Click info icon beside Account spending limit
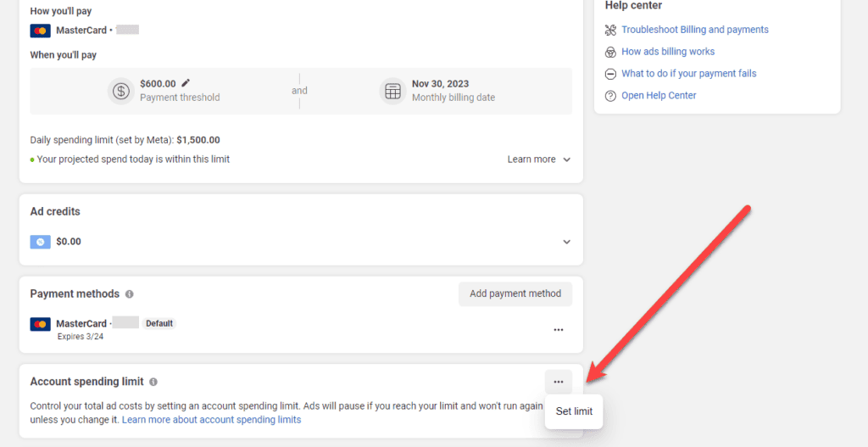This screenshot has height=447, width=868. (x=153, y=383)
